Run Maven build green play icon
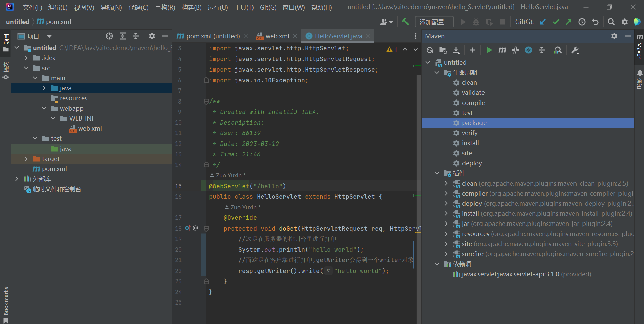This screenshot has width=644, height=324. point(489,50)
